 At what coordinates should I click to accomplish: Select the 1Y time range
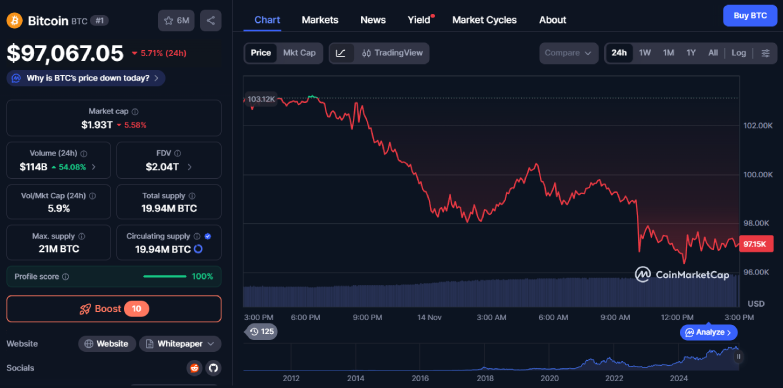[691, 53]
